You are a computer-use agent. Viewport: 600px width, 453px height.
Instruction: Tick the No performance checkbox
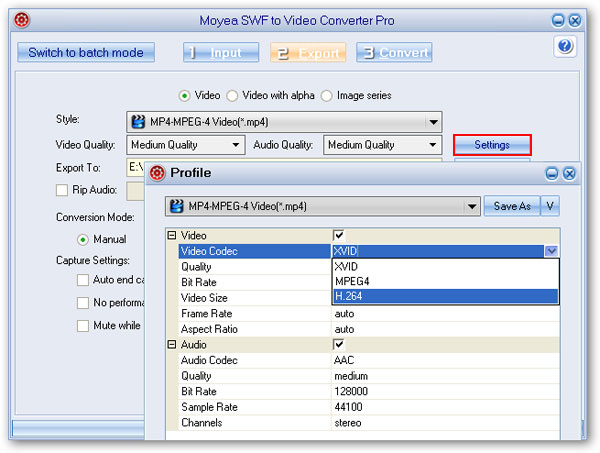tap(83, 303)
